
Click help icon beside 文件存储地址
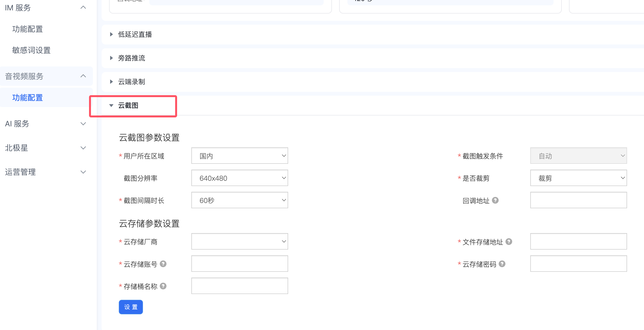509,241
